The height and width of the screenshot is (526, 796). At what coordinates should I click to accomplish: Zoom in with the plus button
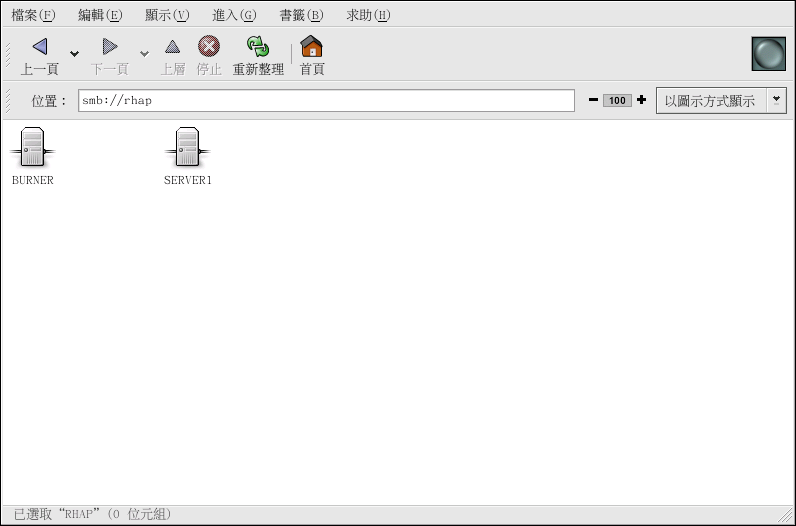click(641, 100)
